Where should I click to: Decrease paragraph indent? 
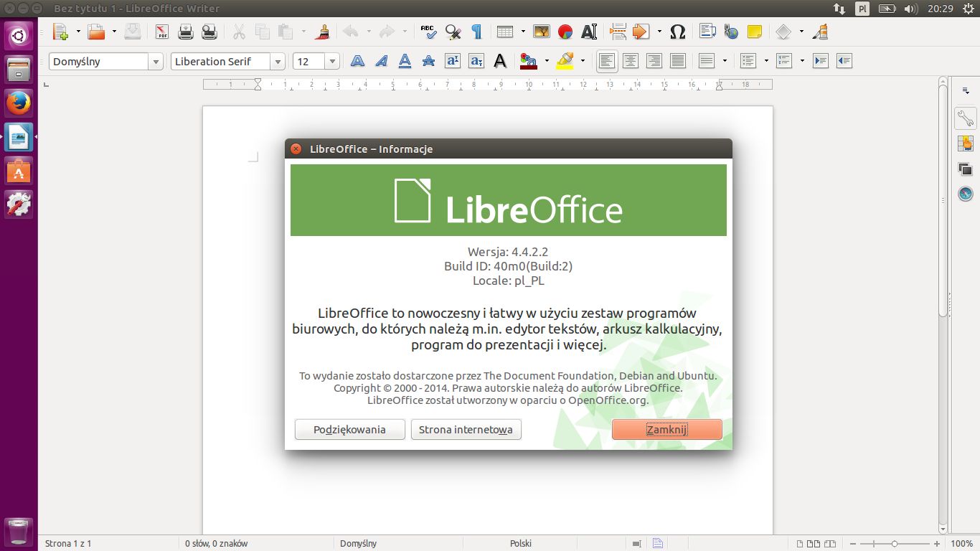tap(844, 61)
